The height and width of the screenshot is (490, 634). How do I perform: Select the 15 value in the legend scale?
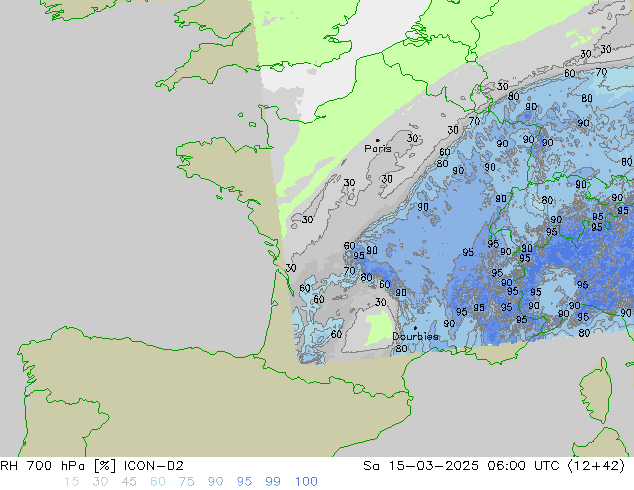coord(71,482)
